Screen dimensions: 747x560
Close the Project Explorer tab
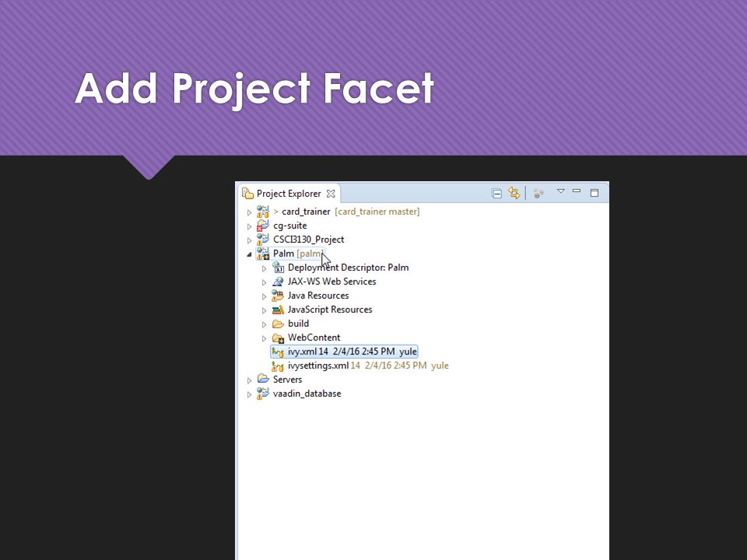[331, 194]
